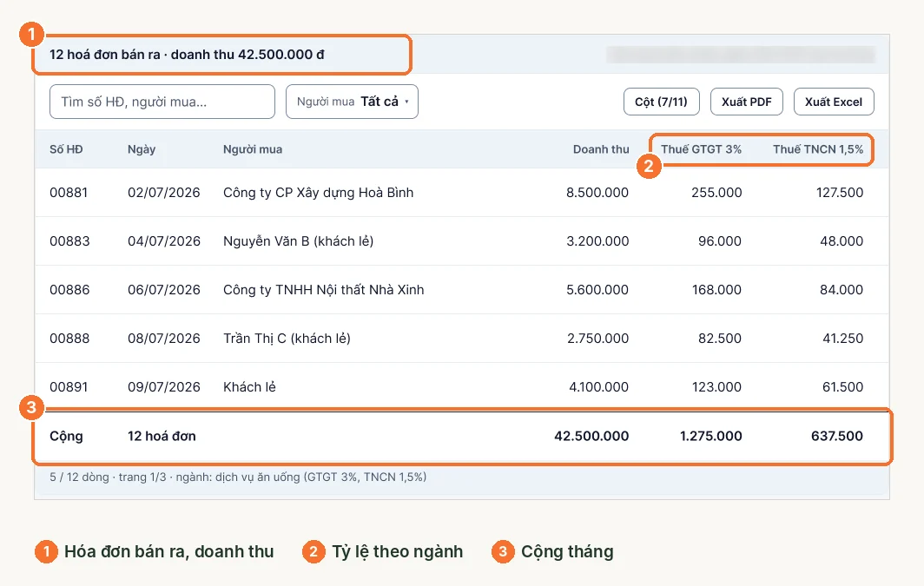Viewport: 924px width, 586px height.
Task: Click buyer Công ty TNHH Nội thất Nhà Xinh
Action: point(324,290)
